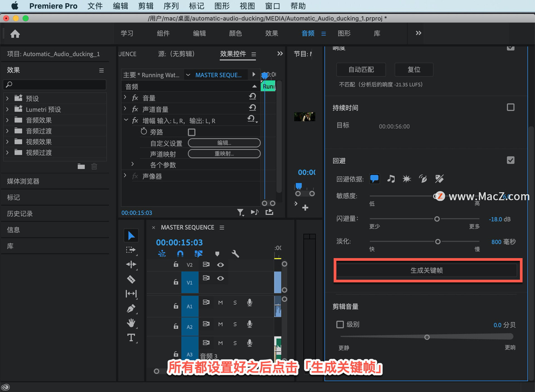Duck against music clips icon

pyautogui.click(x=391, y=179)
